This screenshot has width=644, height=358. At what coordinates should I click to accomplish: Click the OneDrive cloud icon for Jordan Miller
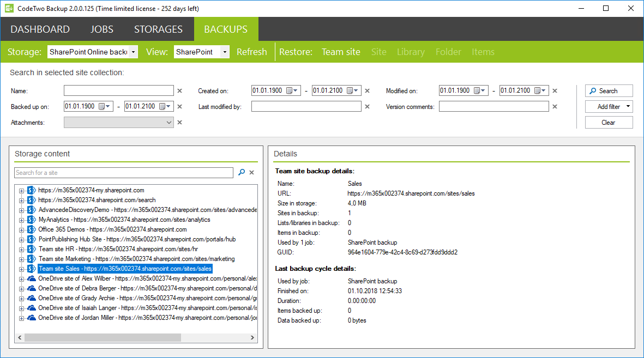coord(32,318)
